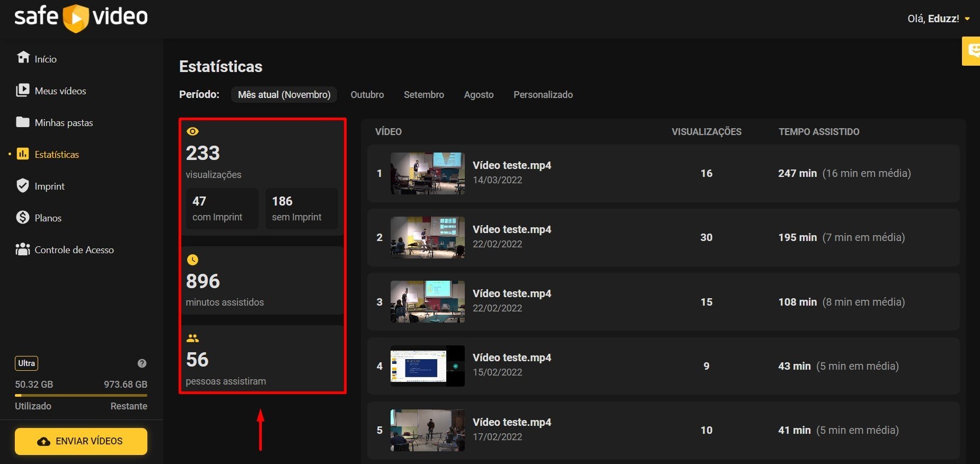Viewport: 980px width, 464px height.
Task: Open the Personalizado period option
Action: coord(543,95)
